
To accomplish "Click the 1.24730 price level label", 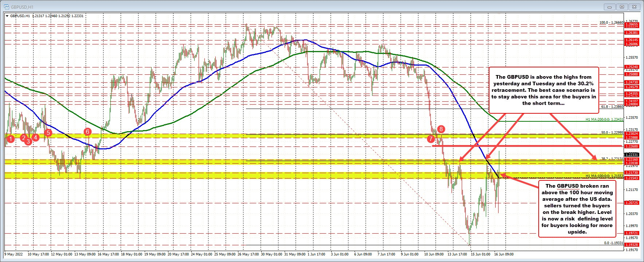I will (x=632, y=82).
